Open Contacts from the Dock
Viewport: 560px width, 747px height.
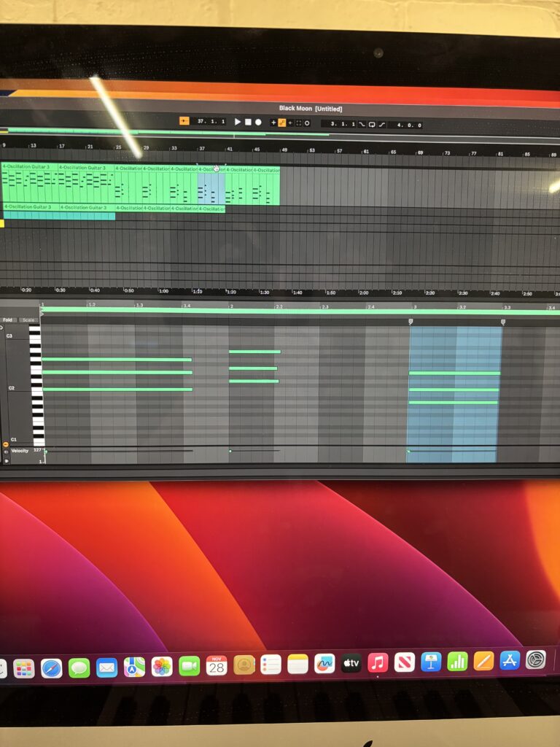coord(244,665)
